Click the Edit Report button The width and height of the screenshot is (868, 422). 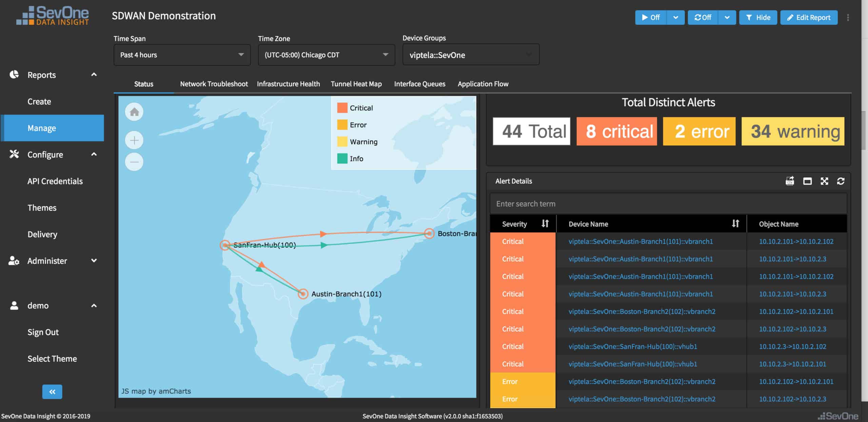[809, 18]
